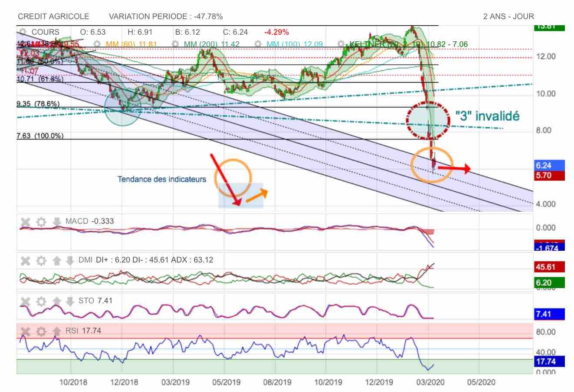Click the MACD -0.333 label

(90, 221)
